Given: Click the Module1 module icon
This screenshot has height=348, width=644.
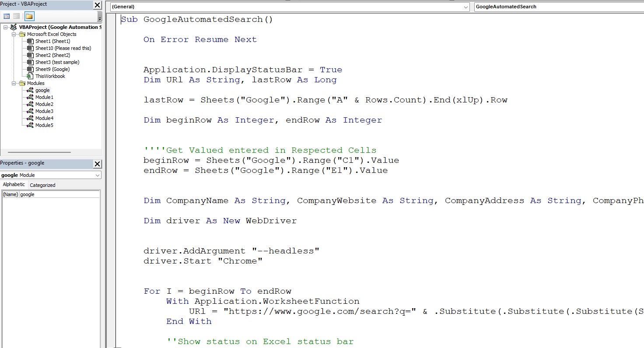Looking at the screenshot, I should click(x=30, y=97).
